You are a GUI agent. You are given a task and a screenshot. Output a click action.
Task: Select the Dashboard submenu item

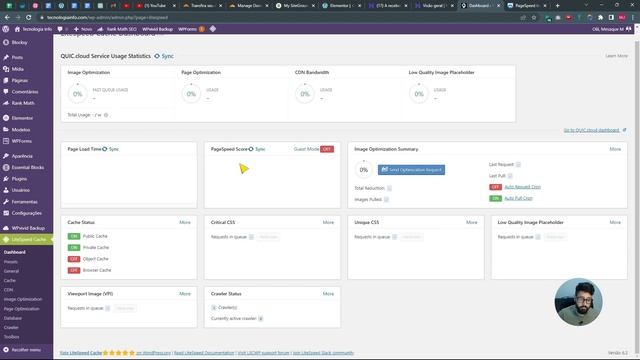point(15,252)
